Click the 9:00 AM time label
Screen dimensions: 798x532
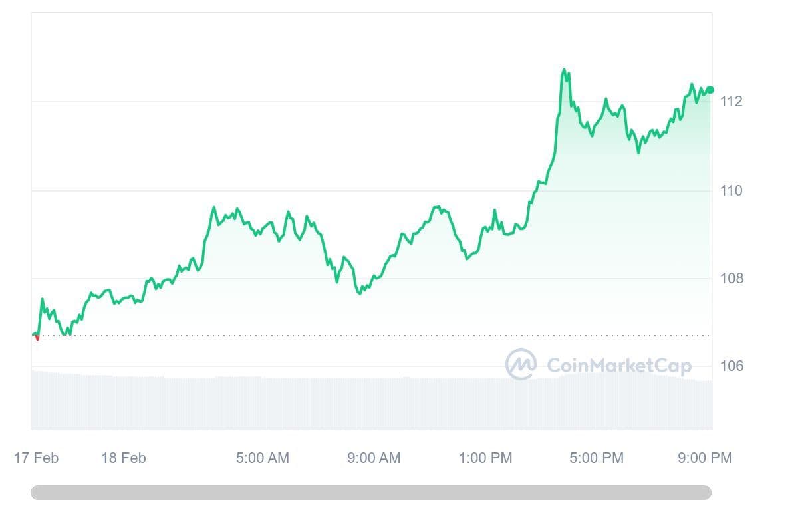pyautogui.click(x=374, y=458)
